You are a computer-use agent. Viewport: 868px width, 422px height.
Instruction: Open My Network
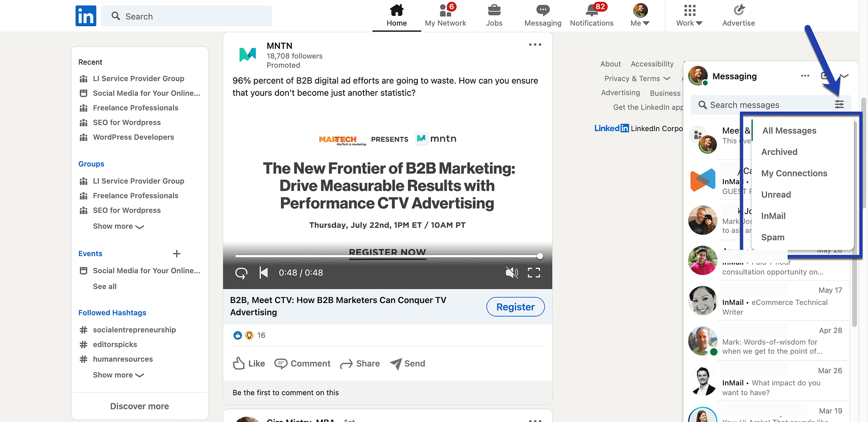445,10
